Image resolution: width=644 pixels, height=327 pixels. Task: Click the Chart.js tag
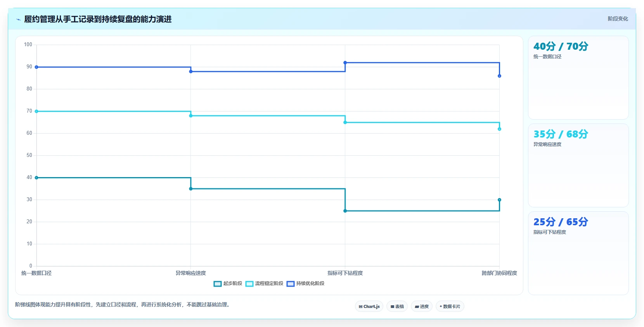point(369,306)
